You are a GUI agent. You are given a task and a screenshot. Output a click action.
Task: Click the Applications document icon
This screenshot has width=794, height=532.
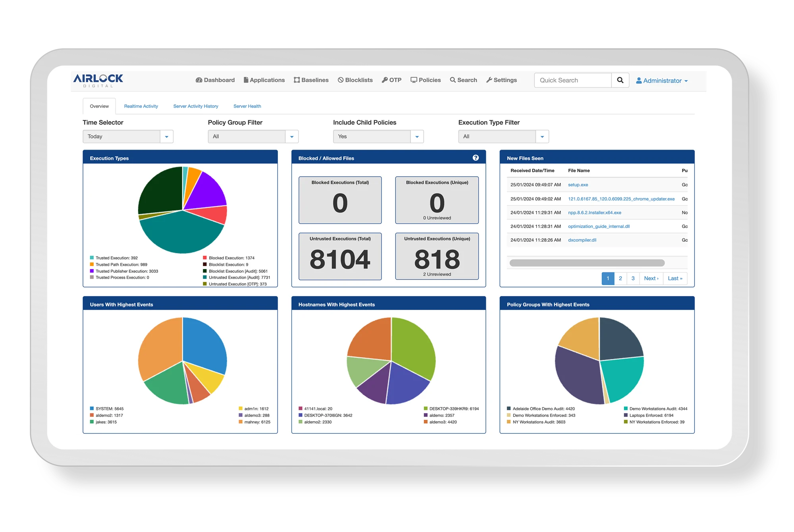(x=246, y=80)
